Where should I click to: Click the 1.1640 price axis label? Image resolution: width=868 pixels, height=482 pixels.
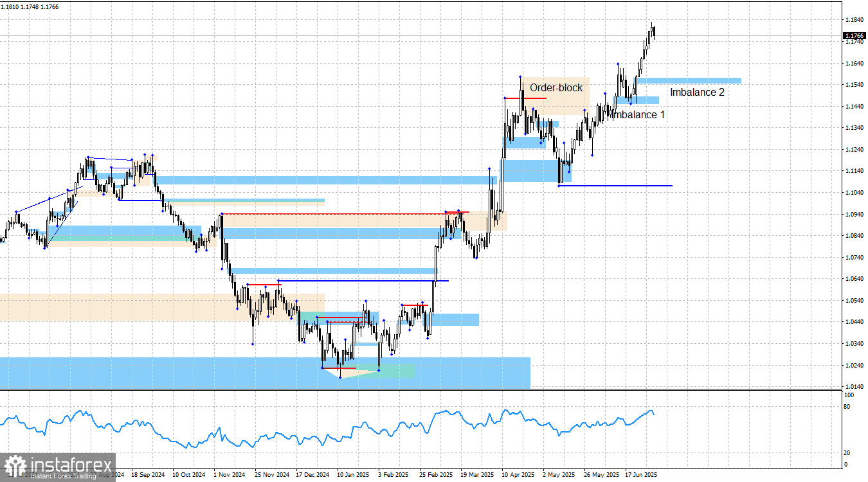pyautogui.click(x=854, y=63)
